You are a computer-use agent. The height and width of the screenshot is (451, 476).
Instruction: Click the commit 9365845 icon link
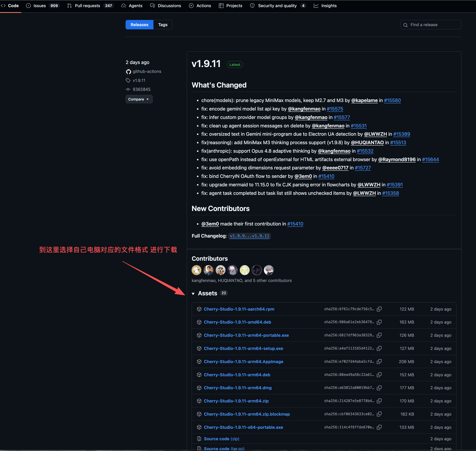(x=128, y=89)
